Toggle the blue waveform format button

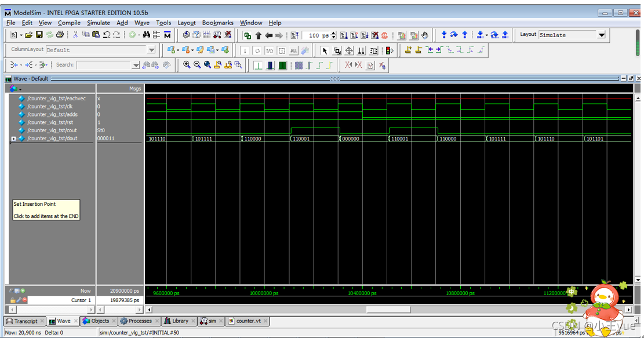tap(270, 66)
